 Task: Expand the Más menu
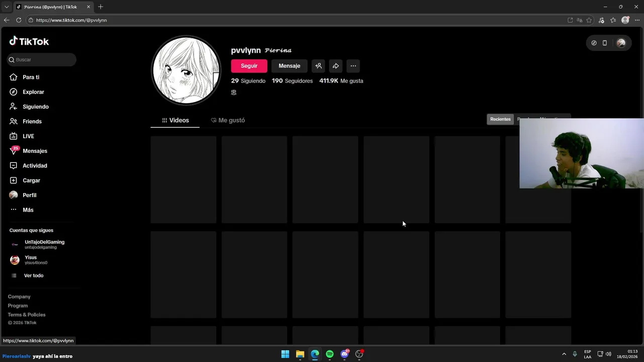28,210
